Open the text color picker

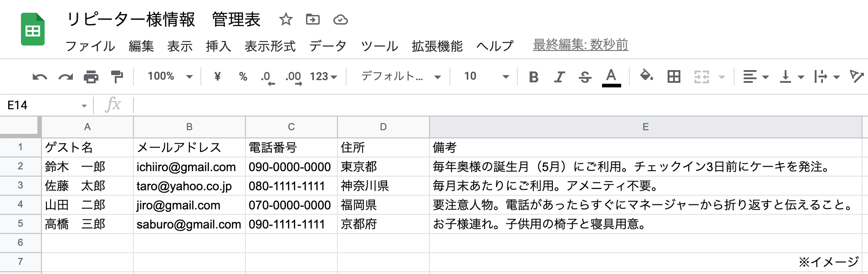pos(611,77)
